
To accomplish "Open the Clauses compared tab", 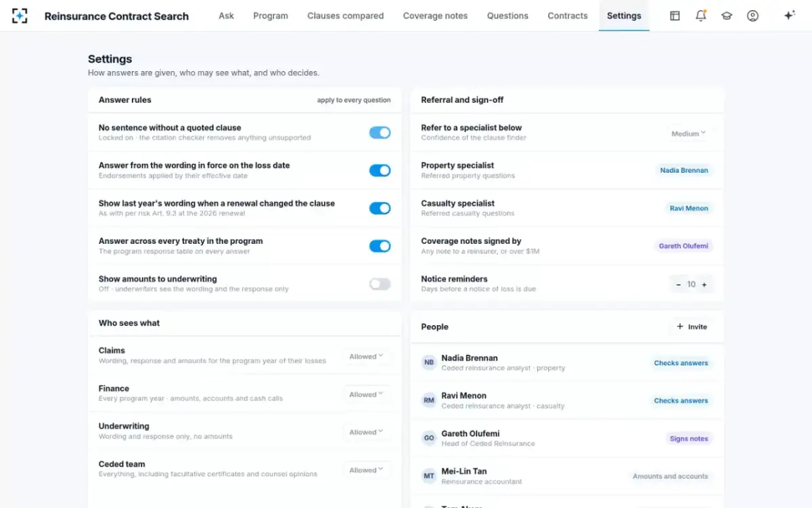I will pyautogui.click(x=345, y=16).
